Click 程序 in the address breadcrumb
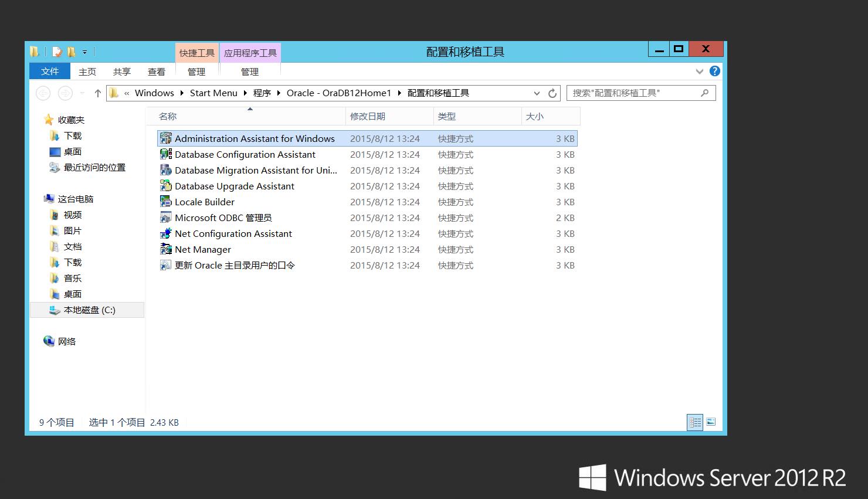The image size is (868, 499). click(262, 93)
